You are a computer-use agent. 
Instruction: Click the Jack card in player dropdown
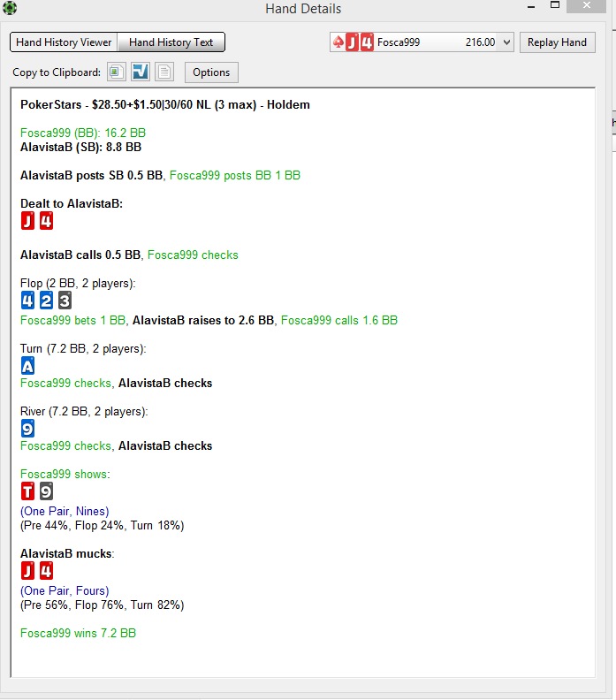(x=353, y=42)
